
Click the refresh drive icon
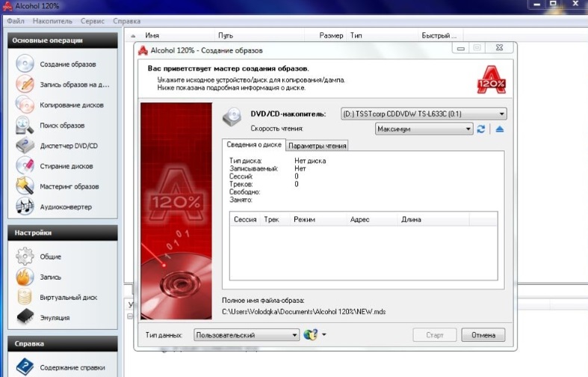[481, 129]
